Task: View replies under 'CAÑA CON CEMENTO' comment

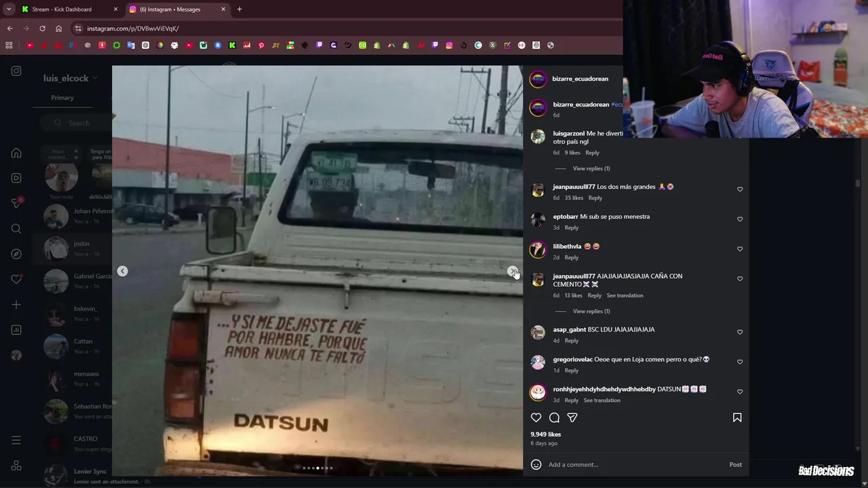Action: (x=591, y=311)
